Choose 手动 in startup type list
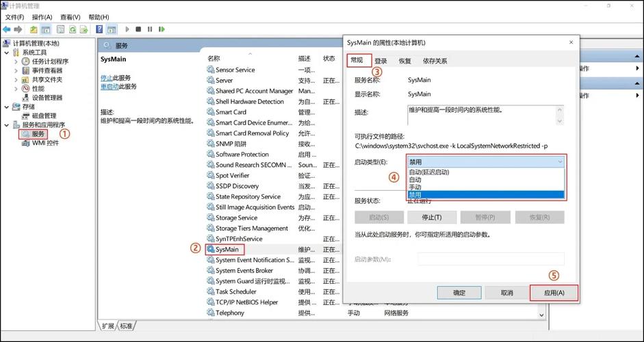Screen dimensions: 644x342 pyautogui.click(x=415, y=187)
